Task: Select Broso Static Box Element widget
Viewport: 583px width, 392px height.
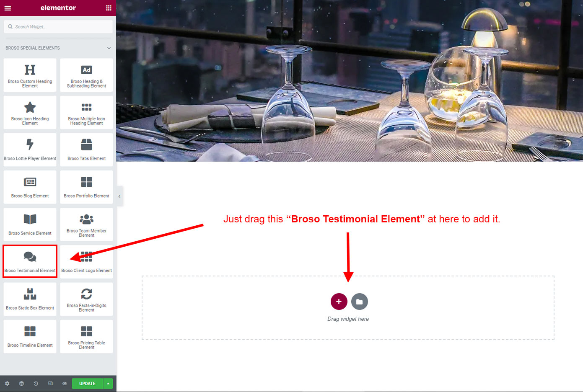Action: (x=30, y=299)
